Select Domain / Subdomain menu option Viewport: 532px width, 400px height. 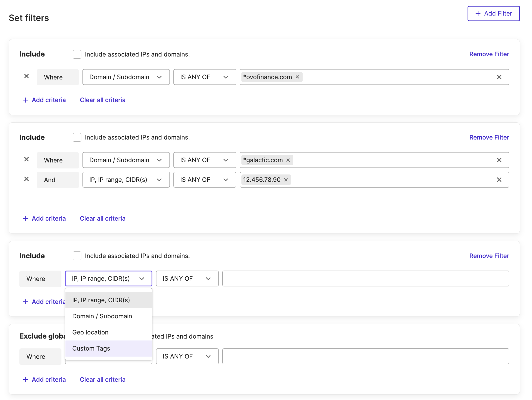pyautogui.click(x=109, y=316)
